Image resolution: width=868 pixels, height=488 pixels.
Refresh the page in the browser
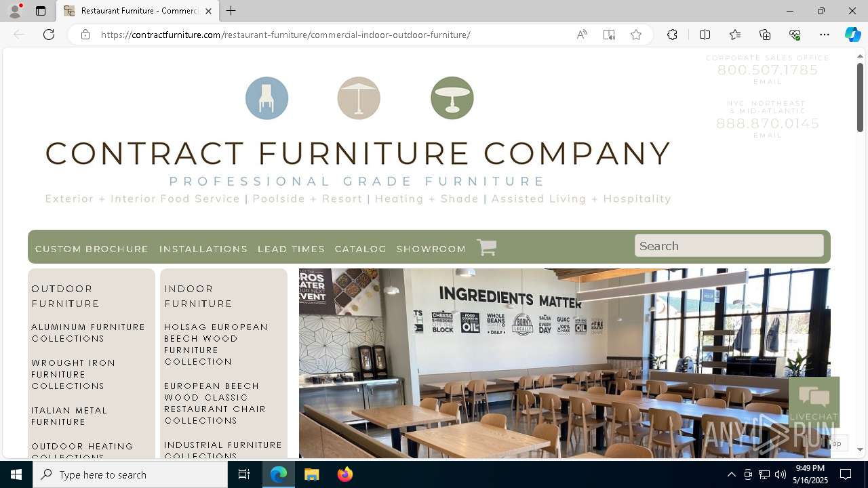click(x=49, y=35)
